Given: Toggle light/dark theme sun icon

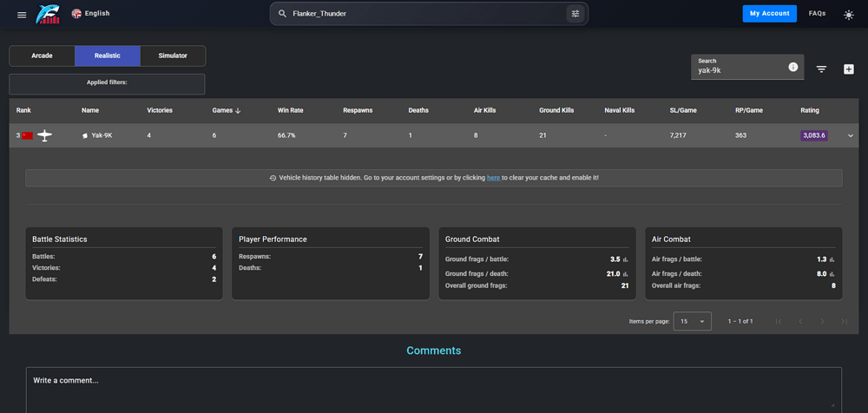Looking at the screenshot, I should 848,14.
